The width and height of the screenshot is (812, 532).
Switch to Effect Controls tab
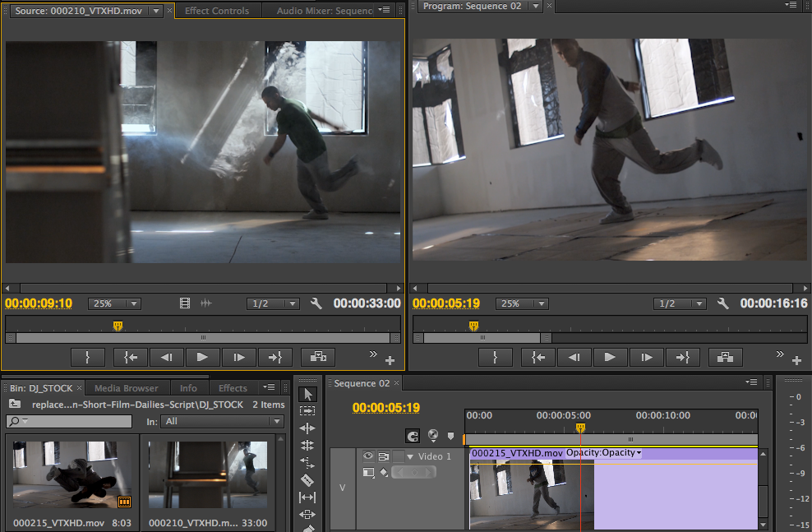217,11
